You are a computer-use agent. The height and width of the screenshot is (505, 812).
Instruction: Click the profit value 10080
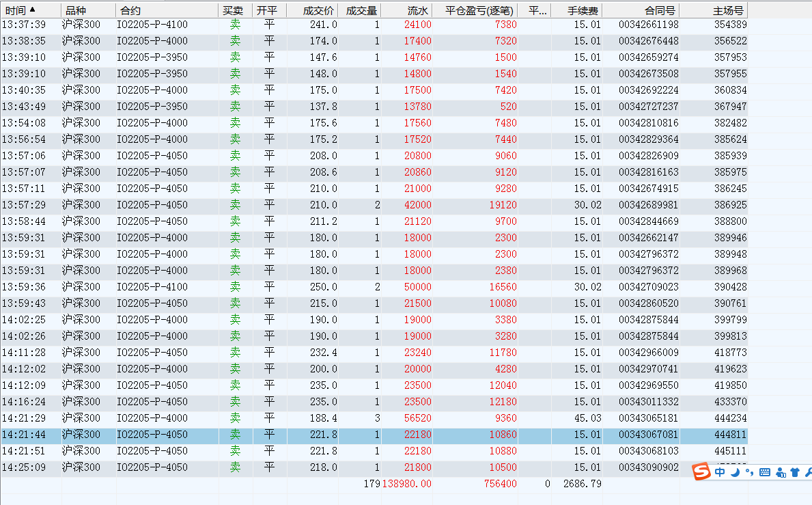503,303
